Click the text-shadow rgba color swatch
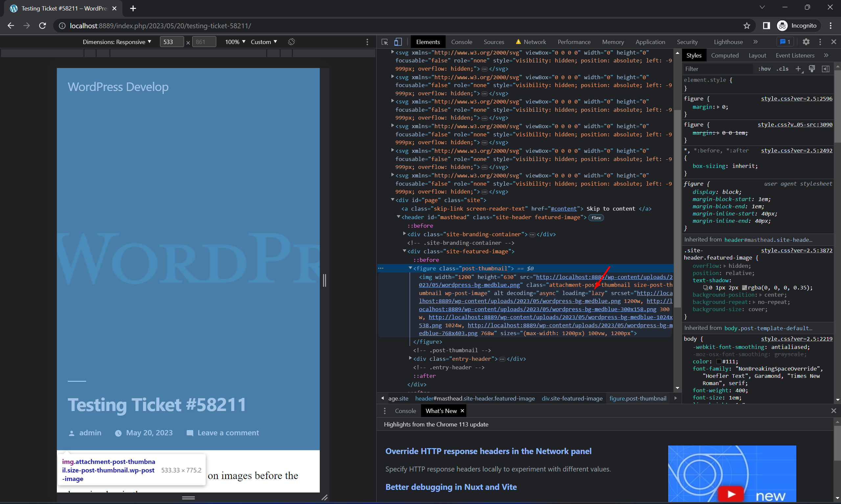Image resolution: width=841 pixels, height=504 pixels. pyautogui.click(x=744, y=288)
